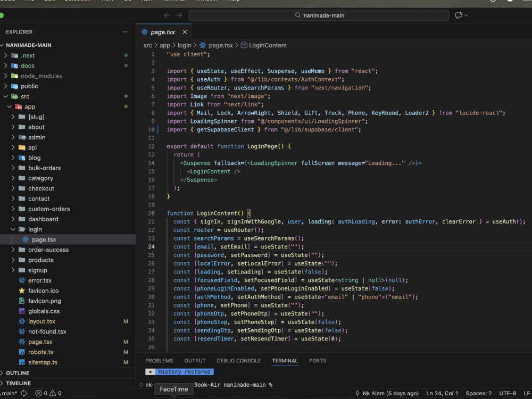
Task: Click the app breadcrumb segment
Action: 164,45
